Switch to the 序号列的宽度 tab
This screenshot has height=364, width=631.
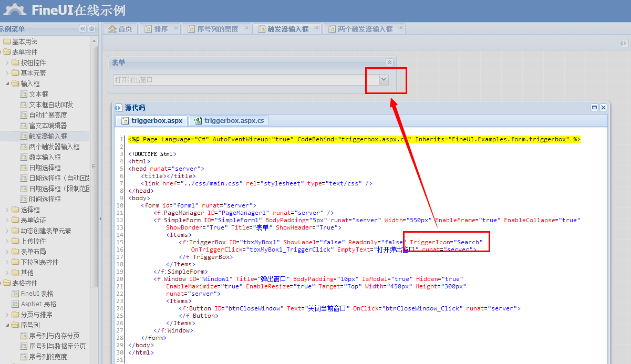point(217,29)
